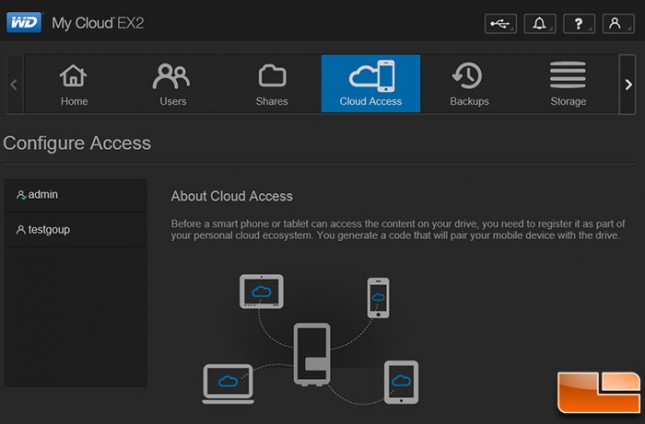The image size is (645, 424).
Task: Click the central NAS drive illustration
Action: coord(312,354)
